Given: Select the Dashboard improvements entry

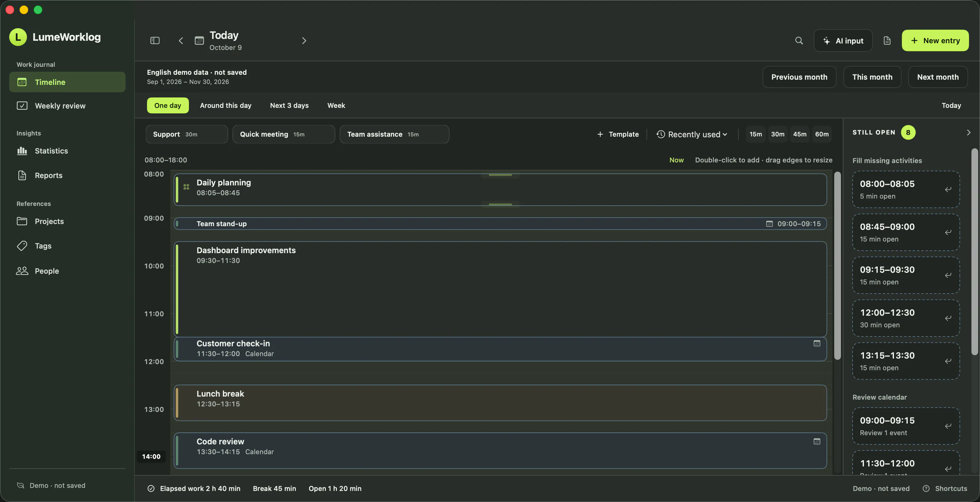Looking at the screenshot, I should [500, 289].
